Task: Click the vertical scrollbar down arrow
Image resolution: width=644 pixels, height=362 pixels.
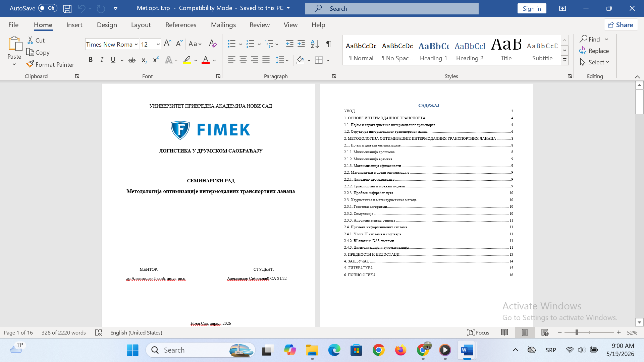Action: coord(639,322)
